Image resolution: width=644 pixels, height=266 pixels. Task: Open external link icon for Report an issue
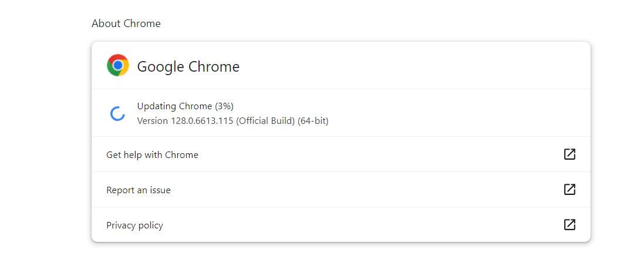pos(569,190)
